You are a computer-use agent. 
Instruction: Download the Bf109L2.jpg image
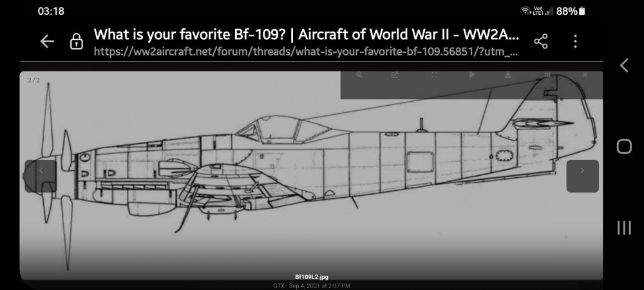(x=508, y=75)
